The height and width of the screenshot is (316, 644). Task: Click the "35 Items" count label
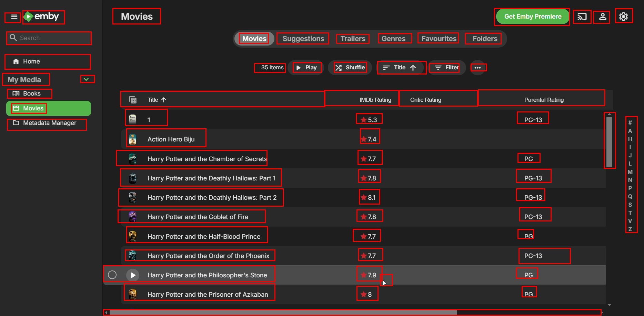click(272, 68)
